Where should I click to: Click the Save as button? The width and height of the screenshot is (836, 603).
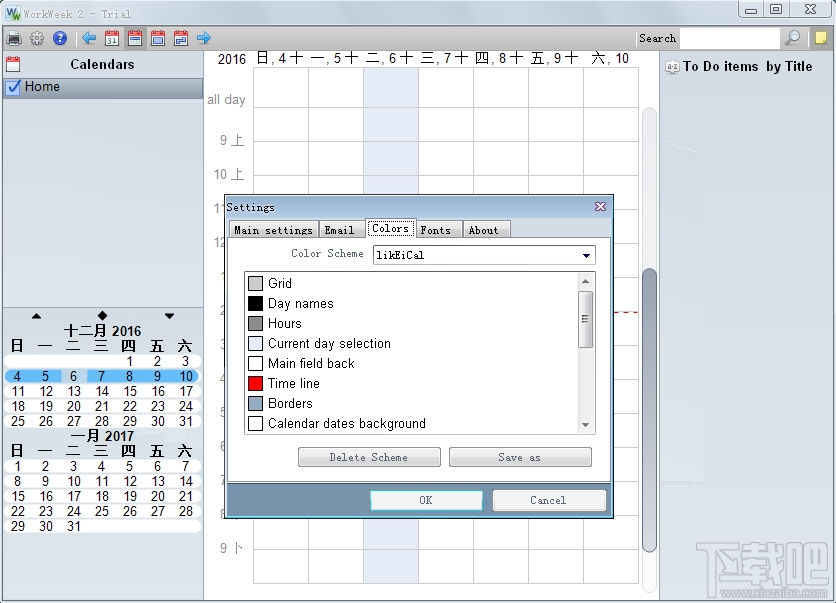(520, 457)
